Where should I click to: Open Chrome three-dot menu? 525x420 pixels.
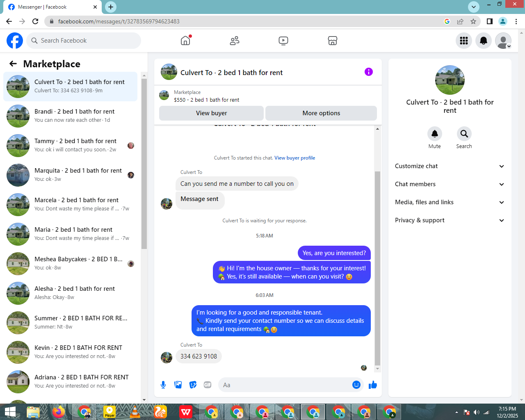[x=516, y=21]
